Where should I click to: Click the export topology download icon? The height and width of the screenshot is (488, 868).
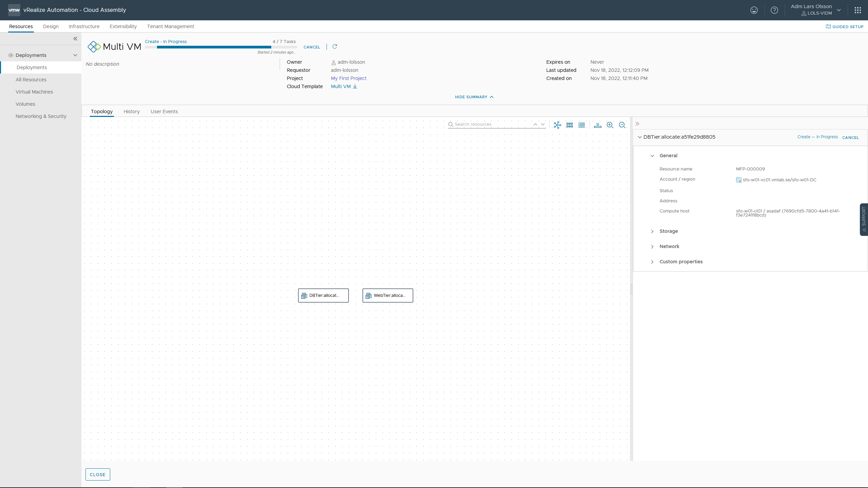pyautogui.click(x=598, y=125)
